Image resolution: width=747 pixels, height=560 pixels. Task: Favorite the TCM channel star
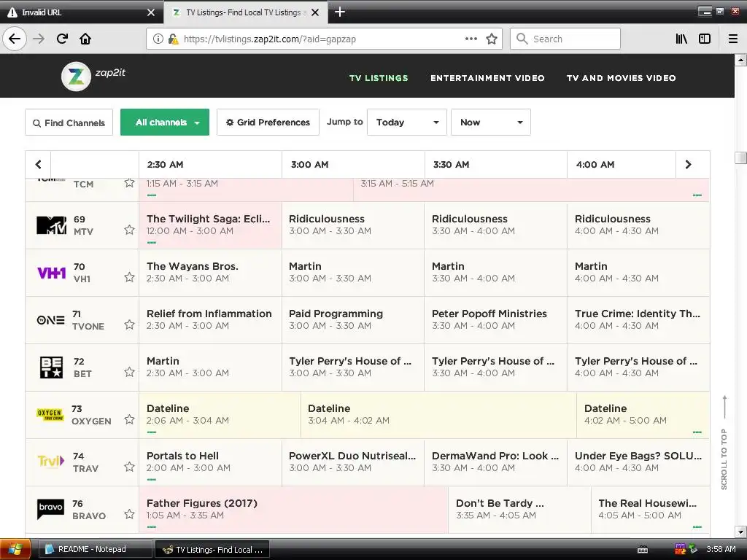[x=129, y=183]
